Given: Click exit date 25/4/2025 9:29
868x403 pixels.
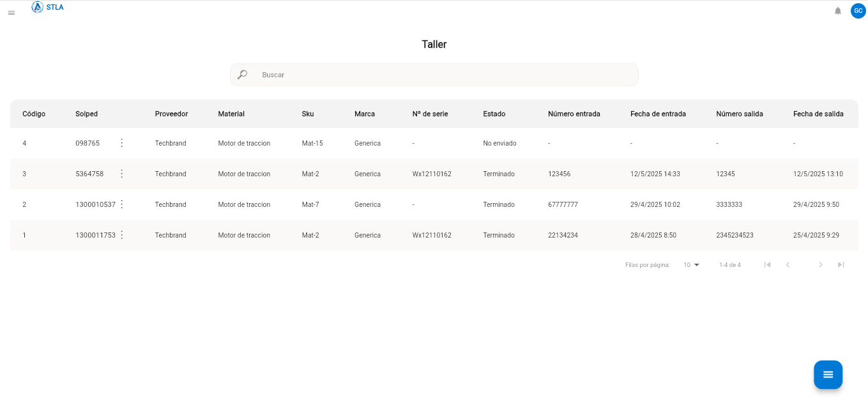Looking at the screenshot, I should 816,235.
